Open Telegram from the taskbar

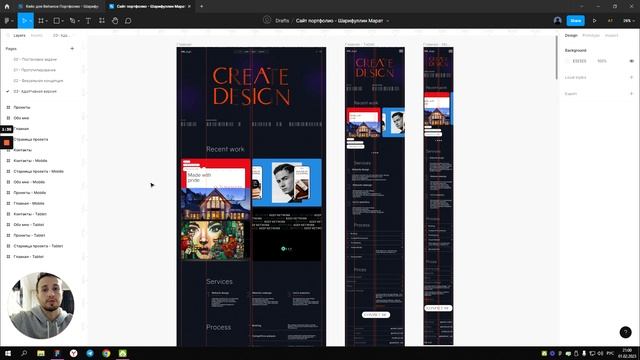pos(90,353)
